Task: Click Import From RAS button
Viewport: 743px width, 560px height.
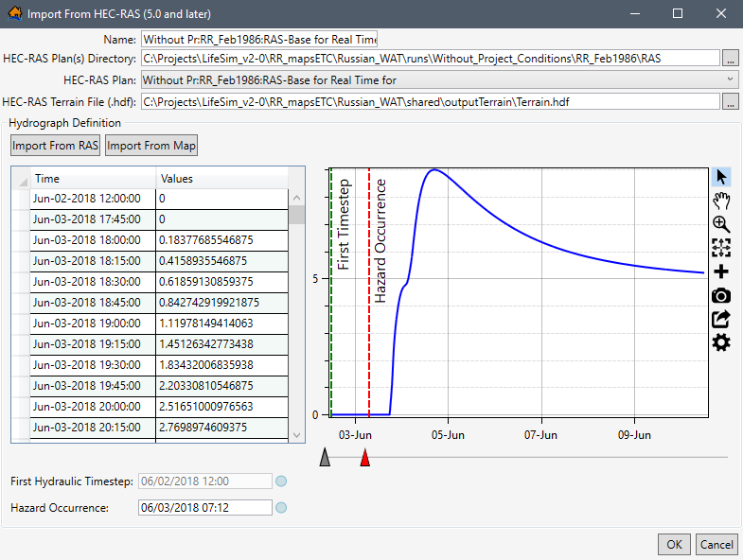Action: click(55, 146)
